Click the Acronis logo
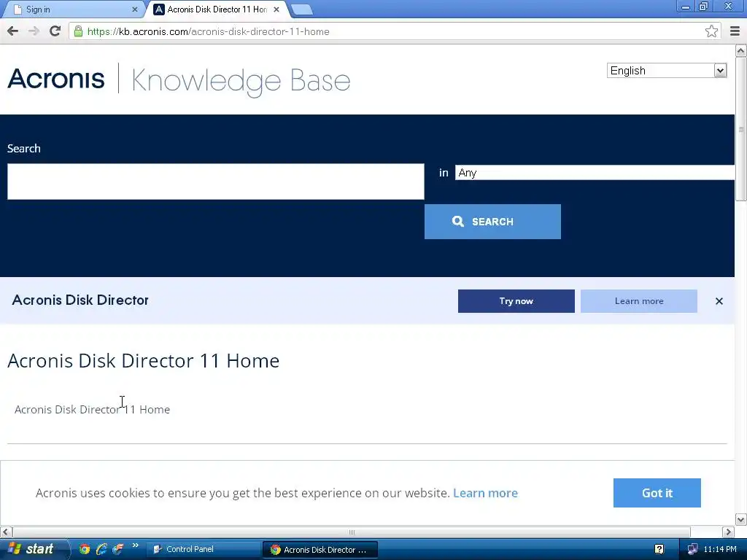 [x=55, y=79]
